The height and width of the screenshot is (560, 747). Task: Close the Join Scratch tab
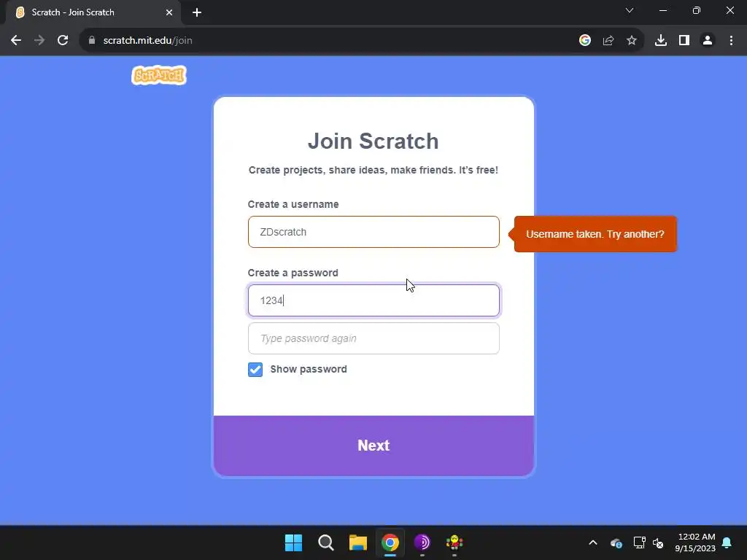point(169,12)
